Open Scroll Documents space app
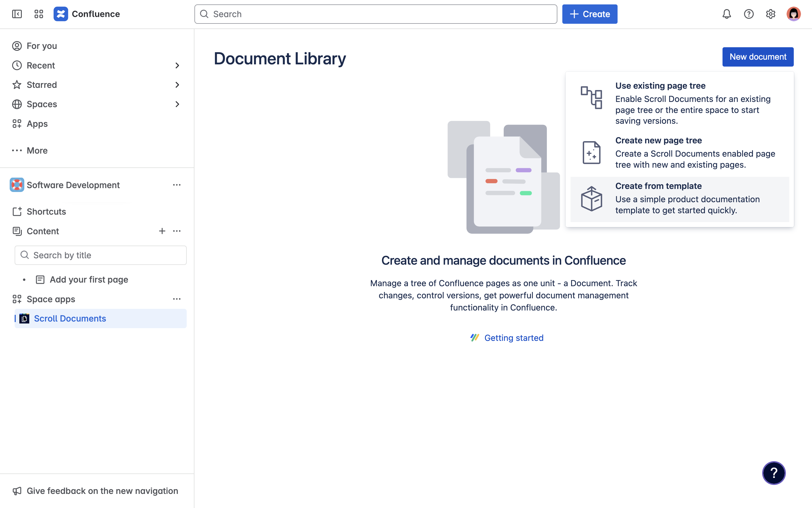The image size is (812, 508). click(70, 318)
